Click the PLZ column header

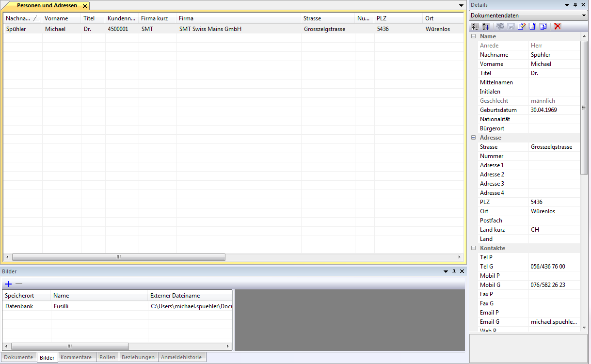coord(398,18)
